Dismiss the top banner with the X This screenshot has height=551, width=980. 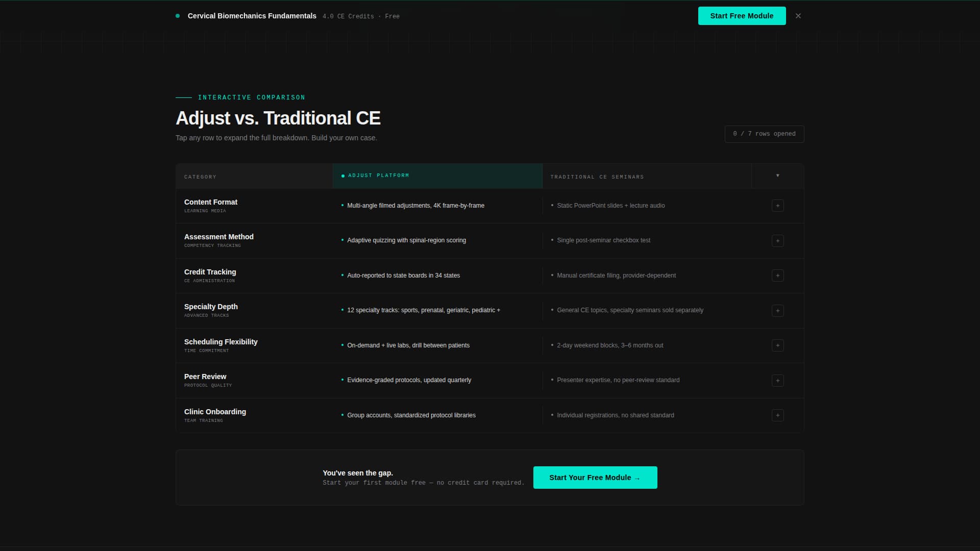(798, 16)
